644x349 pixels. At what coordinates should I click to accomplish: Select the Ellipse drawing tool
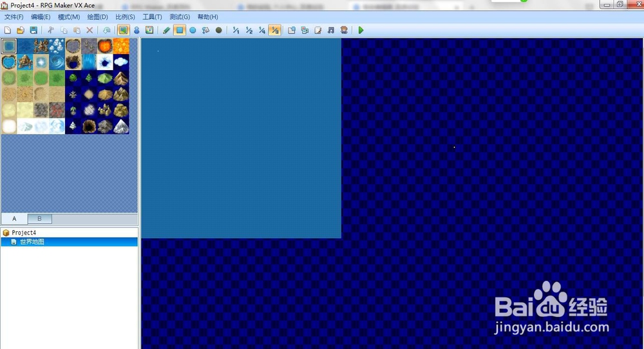click(x=193, y=30)
